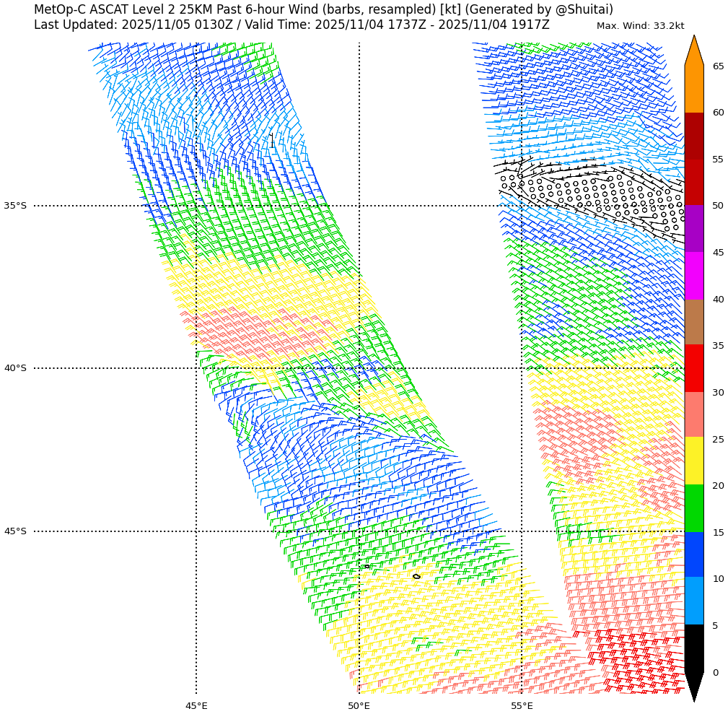Select the yellow 20-25 kt colorbar segment

pos(693,461)
